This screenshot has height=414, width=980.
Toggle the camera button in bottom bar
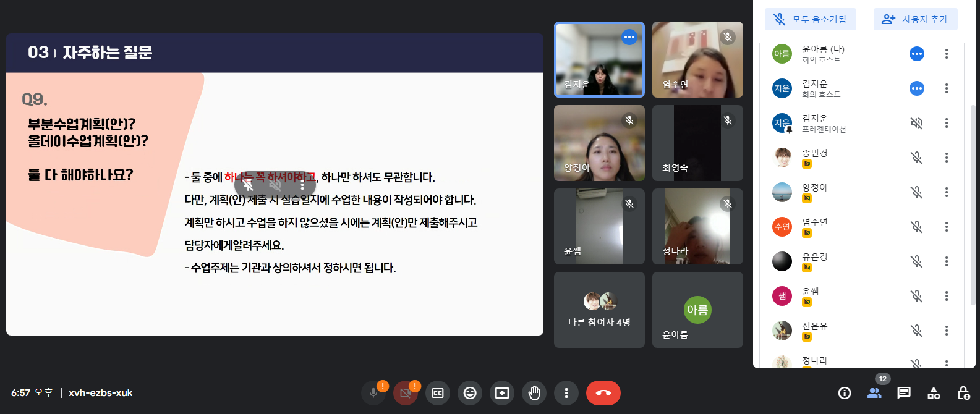(406, 393)
